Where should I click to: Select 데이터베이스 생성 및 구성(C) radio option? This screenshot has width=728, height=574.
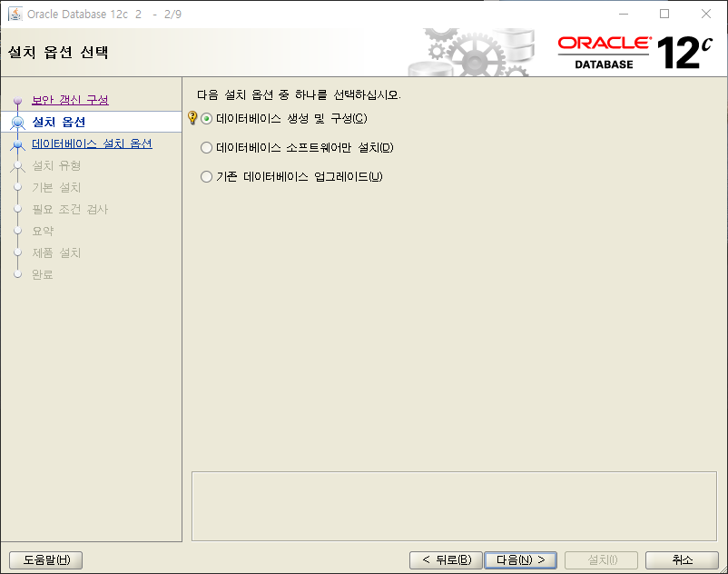tap(284, 118)
